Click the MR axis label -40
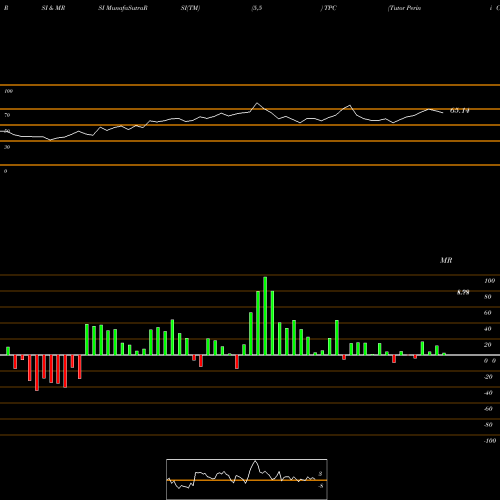Screen dimensions: 500x500 coord(488,393)
